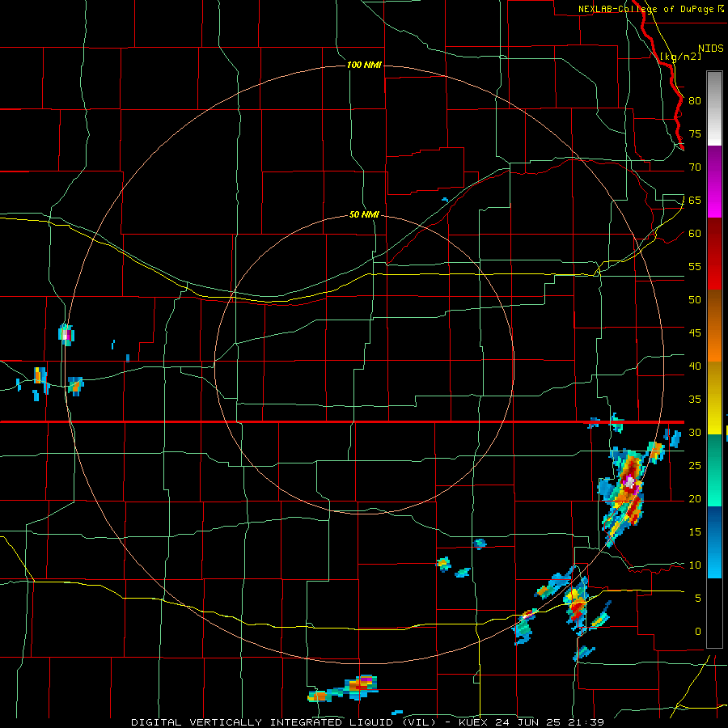
Task: Click the 50 NMI range ring label
Action: coord(364,214)
